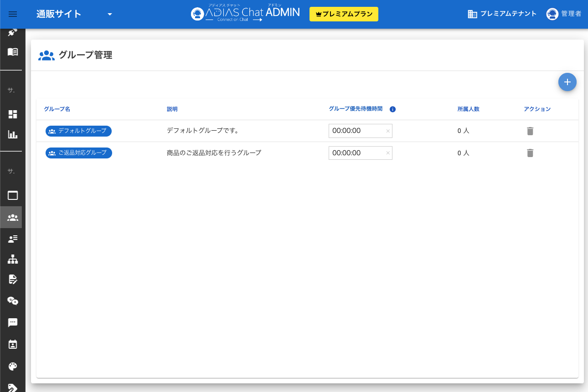Click the dashboard grid icon in sidebar
This screenshot has width=588, height=392.
point(13,114)
